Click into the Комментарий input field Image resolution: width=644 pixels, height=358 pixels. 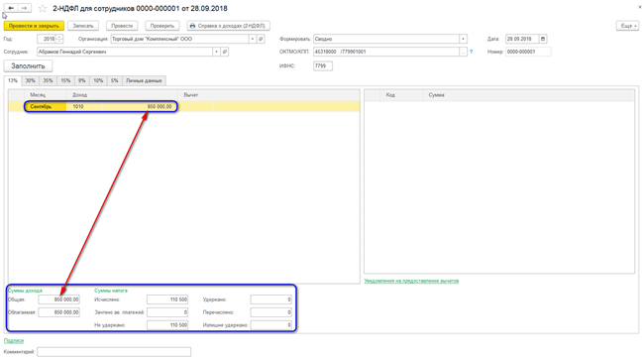point(114,352)
